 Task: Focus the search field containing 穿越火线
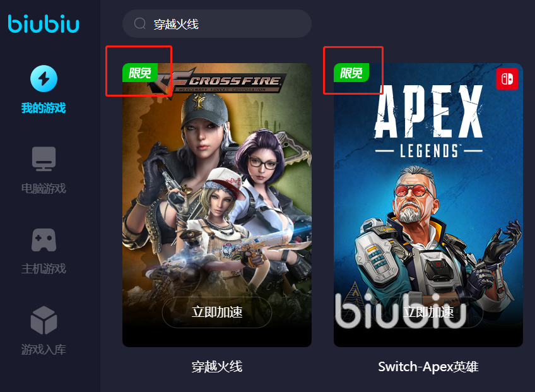[x=217, y=24]
